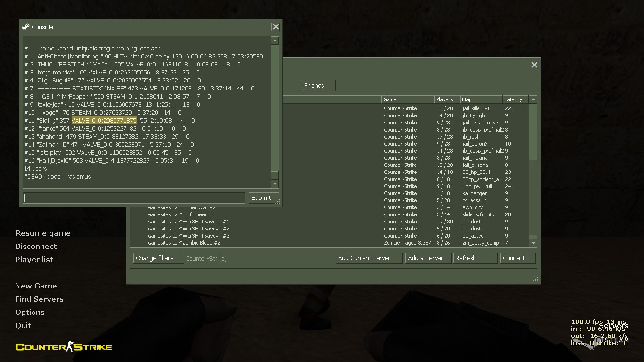Open Find Servers menu item
The image size is (644, 362).
tap(39, 299)
